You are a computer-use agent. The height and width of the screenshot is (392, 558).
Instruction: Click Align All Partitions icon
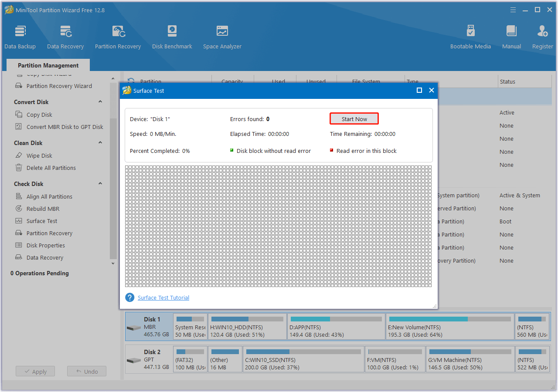pyautogui.click(x=19, y=196)
